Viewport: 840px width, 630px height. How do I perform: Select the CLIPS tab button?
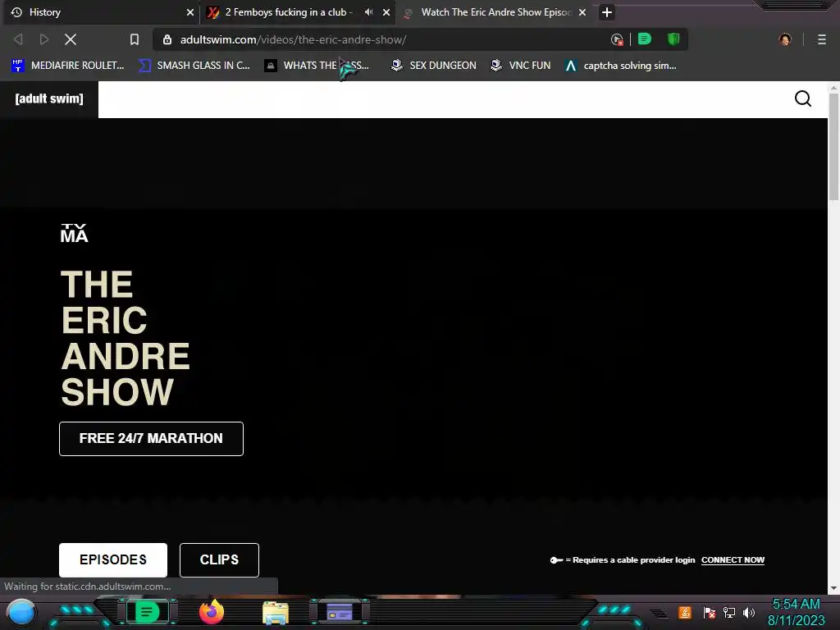click(219, 559)
